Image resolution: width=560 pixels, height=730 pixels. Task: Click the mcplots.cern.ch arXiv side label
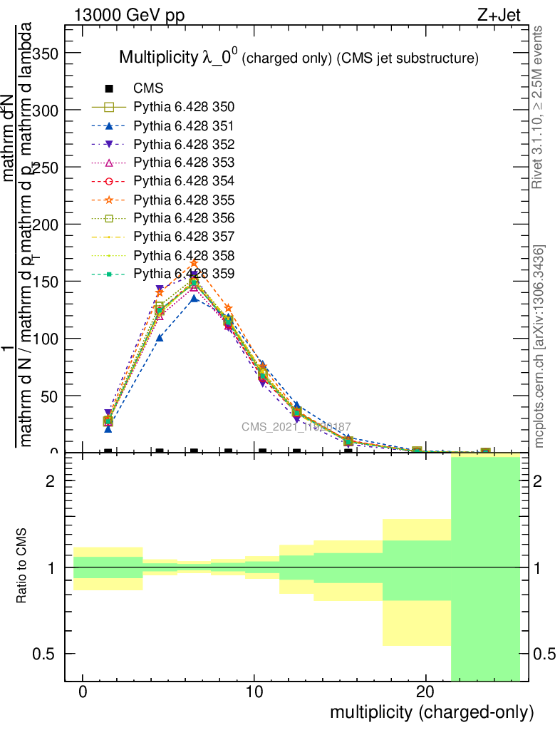point(538,346)
